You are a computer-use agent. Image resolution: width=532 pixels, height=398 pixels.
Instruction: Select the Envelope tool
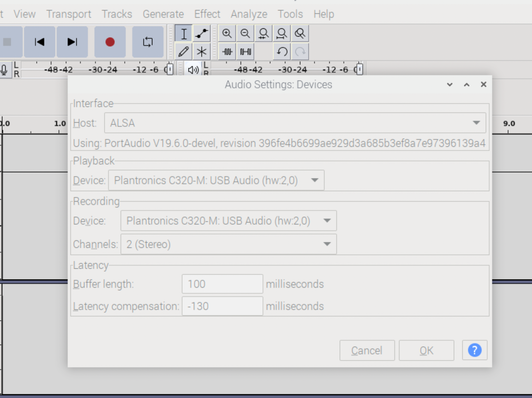[x=202, y=34]
